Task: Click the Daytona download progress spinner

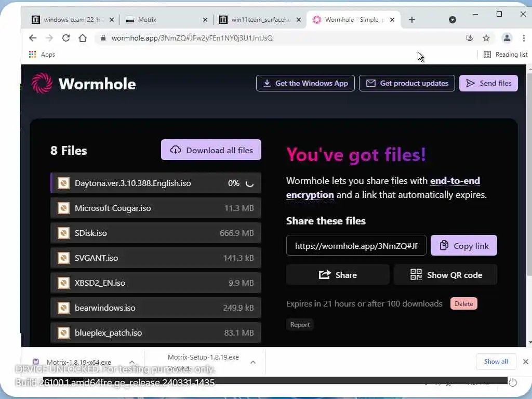Action: pyautogui.click(x=250, y=183)
